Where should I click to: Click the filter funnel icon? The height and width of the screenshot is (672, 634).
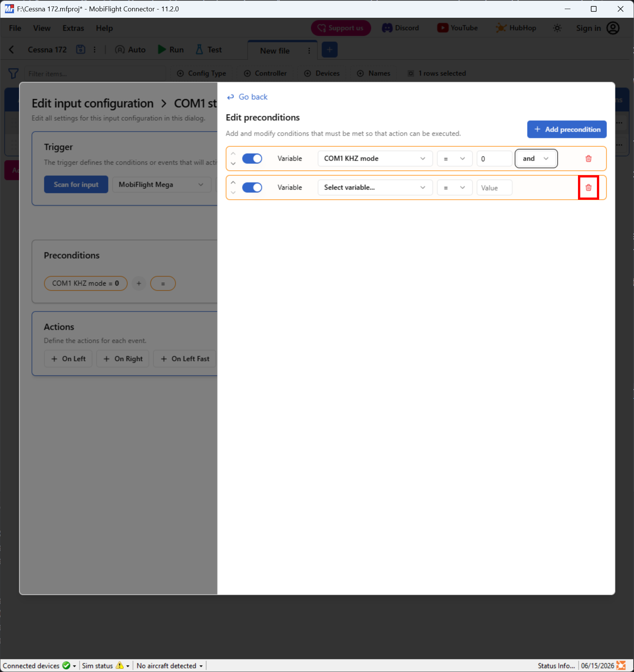pyautogui.click(x=13, y=73)
